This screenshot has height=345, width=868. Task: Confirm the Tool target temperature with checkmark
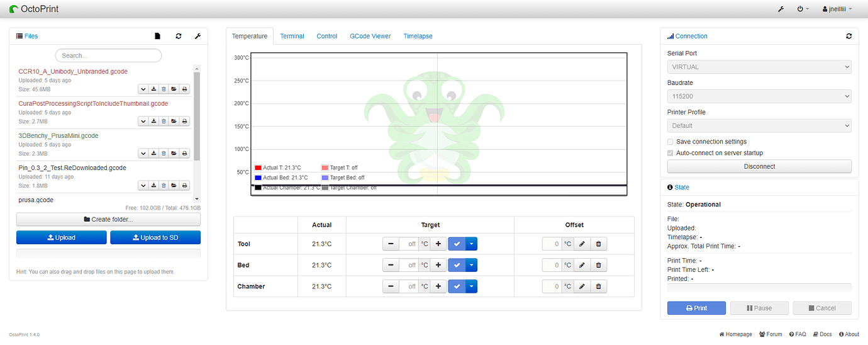[457, 244]
